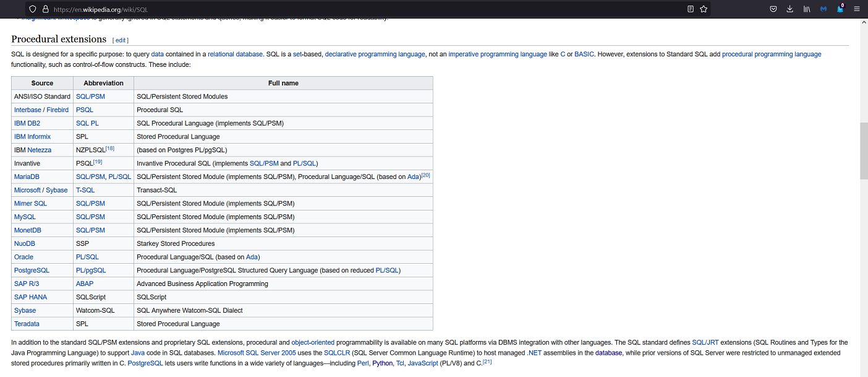The height and width of the screenshot is (377, 868).
Task: Visit the IBM Informix link
Action: click(x=32, y=137)
